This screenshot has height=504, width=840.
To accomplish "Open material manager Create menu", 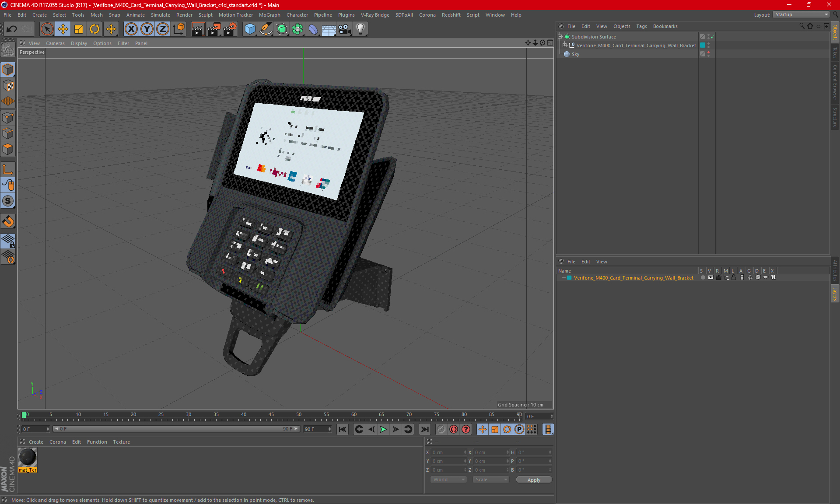I will pos(36,442).
